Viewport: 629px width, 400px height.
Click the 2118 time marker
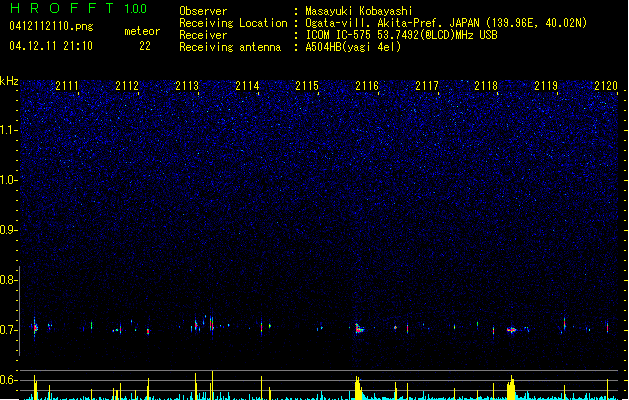tap(486, 85)
